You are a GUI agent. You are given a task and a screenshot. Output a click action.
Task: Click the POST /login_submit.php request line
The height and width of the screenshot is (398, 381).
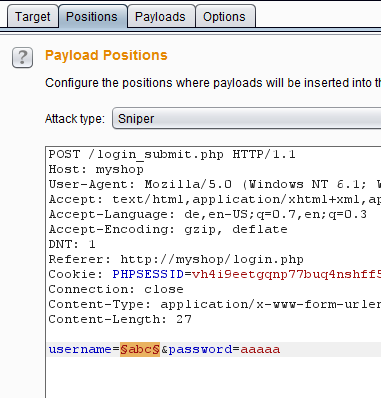(172, 154)
